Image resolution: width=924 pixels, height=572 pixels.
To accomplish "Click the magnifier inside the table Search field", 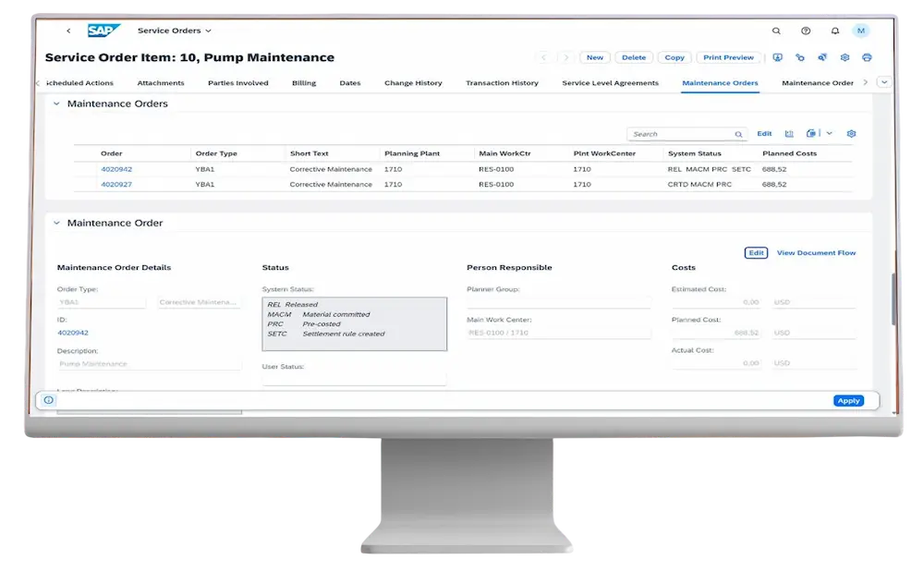I will [738, 134].
